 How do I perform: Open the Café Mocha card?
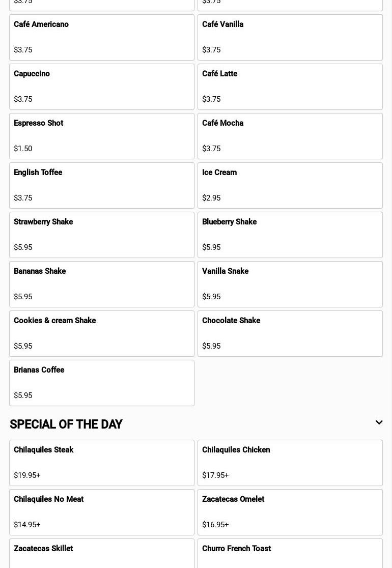coord(290,136)
